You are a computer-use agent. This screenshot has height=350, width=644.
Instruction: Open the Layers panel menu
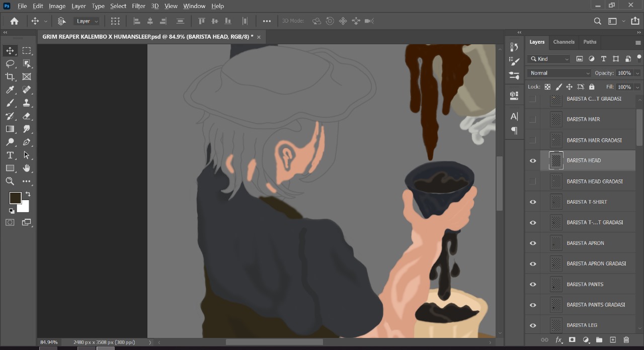[x=638, y=42]
